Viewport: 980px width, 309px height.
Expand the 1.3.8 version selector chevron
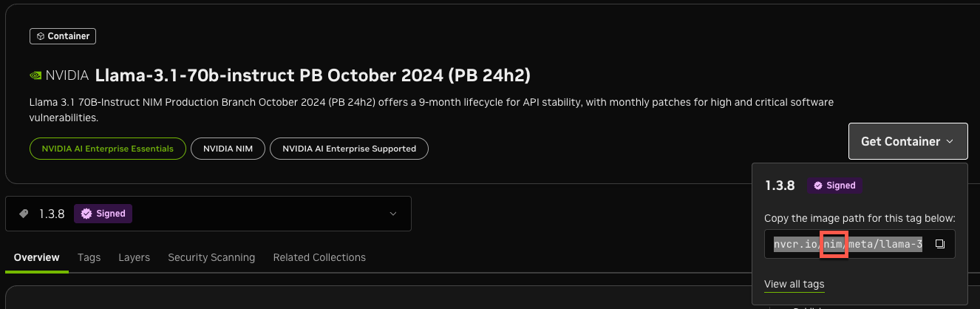[x=392, y=214]
